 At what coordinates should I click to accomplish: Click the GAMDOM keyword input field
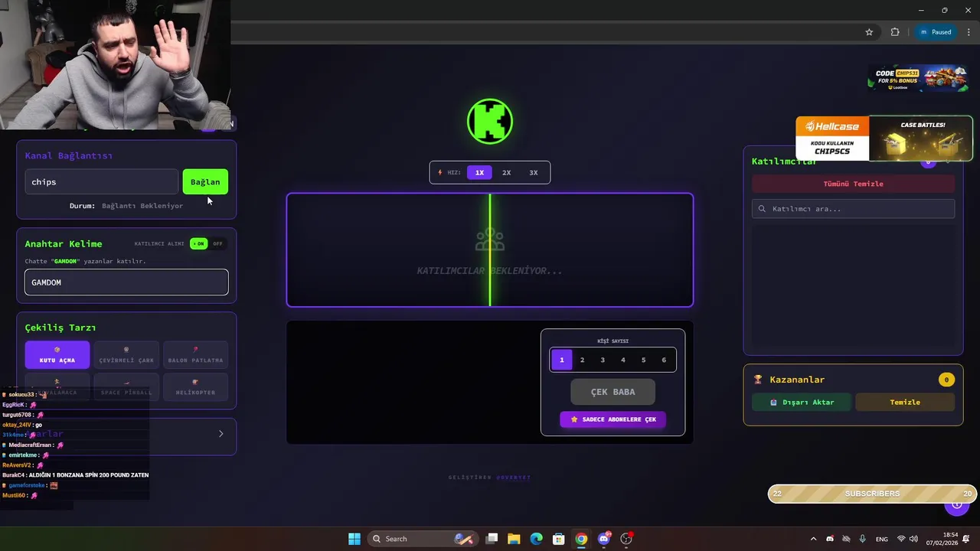coord(126,282)
